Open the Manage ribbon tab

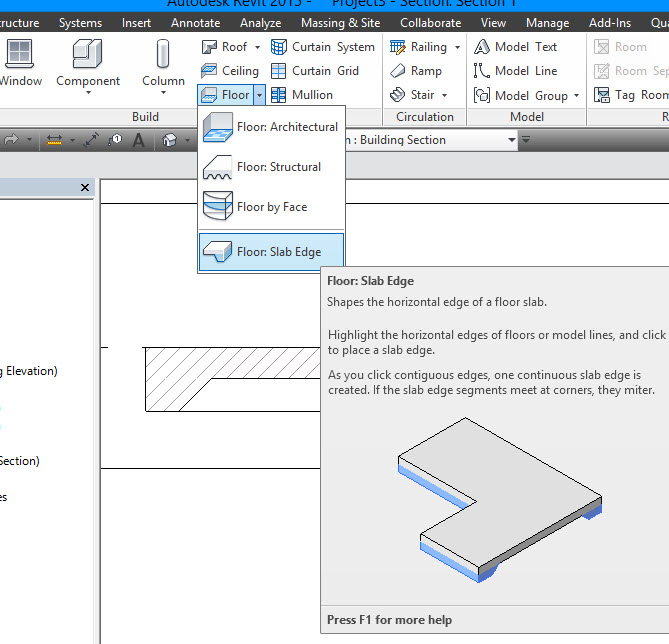click(x=547, y=23)
